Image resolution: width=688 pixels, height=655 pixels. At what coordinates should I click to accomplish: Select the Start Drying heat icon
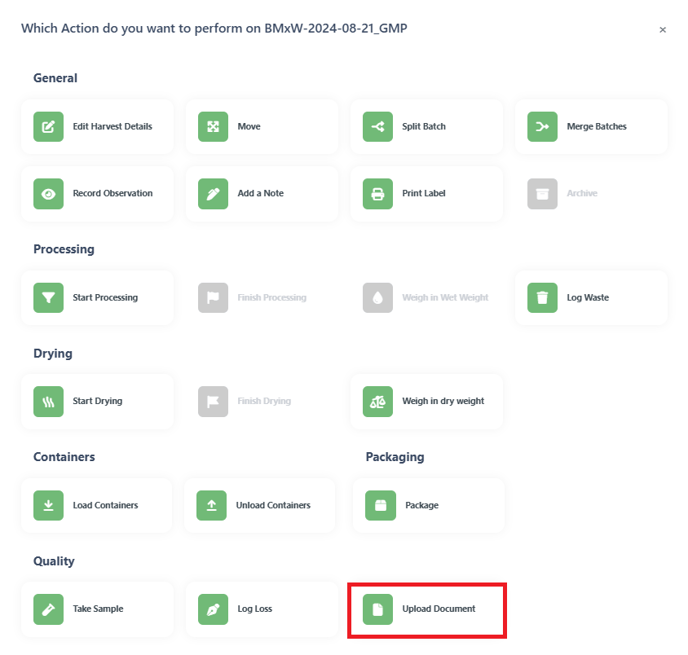[48, 401]
